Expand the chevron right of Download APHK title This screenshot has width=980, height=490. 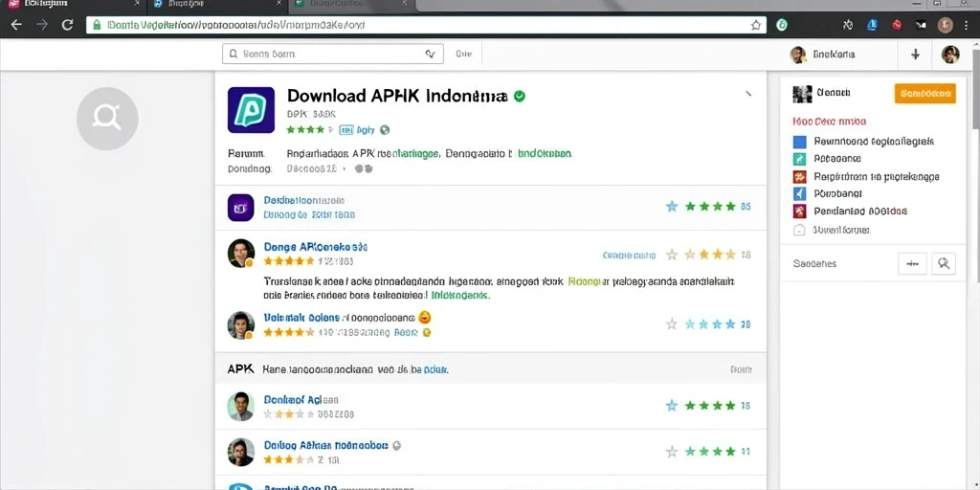(x=748, y=94)
